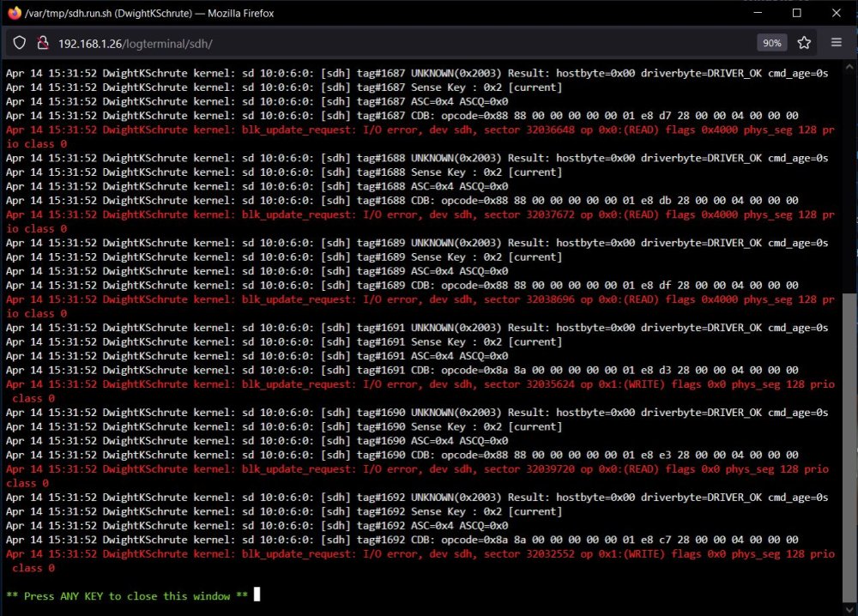
Task: Click the red error line with sector 32038696
Action: [420, 306]
